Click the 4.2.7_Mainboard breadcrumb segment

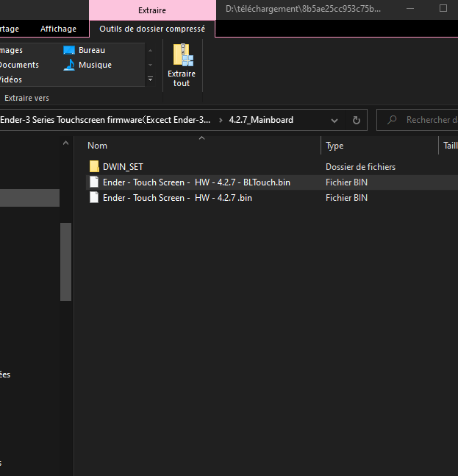click(261, 120)
